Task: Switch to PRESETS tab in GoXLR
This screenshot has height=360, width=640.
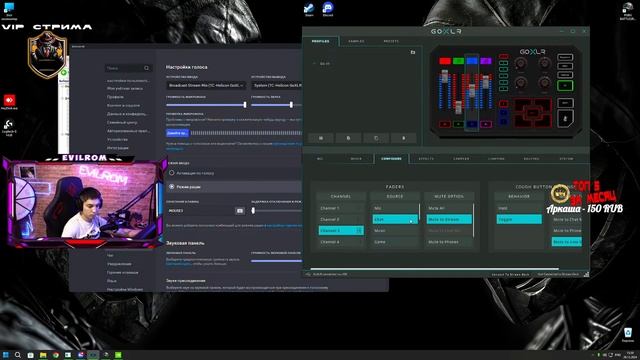Action: (x=391, y=41)
